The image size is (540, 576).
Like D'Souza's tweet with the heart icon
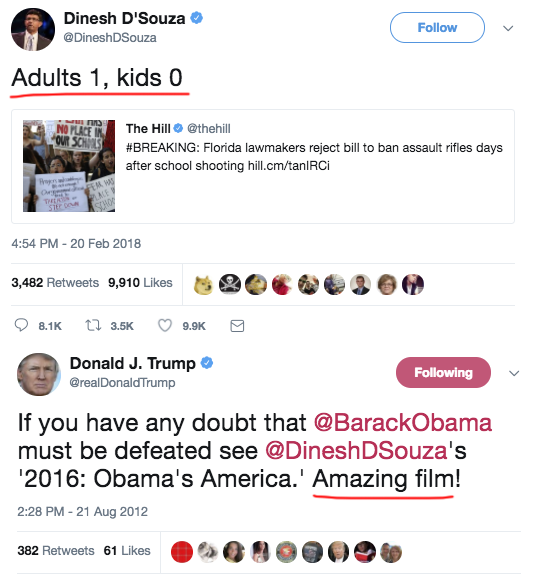(165, 325)
